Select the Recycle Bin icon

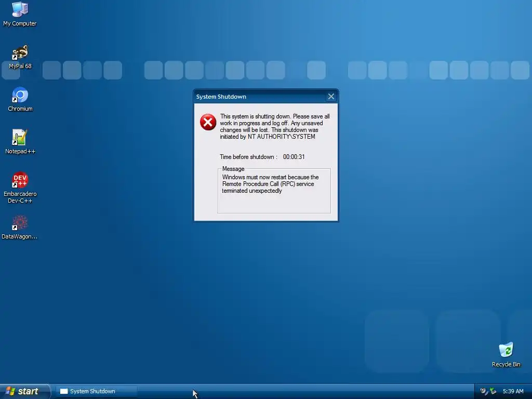[506, 355]
